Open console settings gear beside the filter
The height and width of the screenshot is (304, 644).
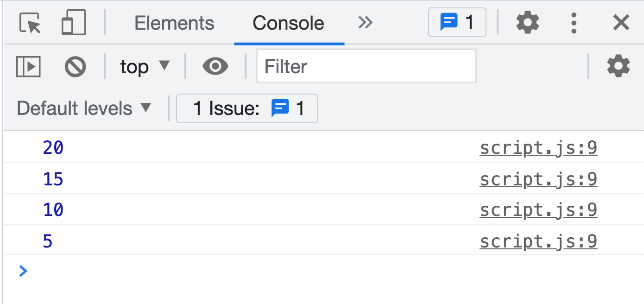(x=619, y=66)
